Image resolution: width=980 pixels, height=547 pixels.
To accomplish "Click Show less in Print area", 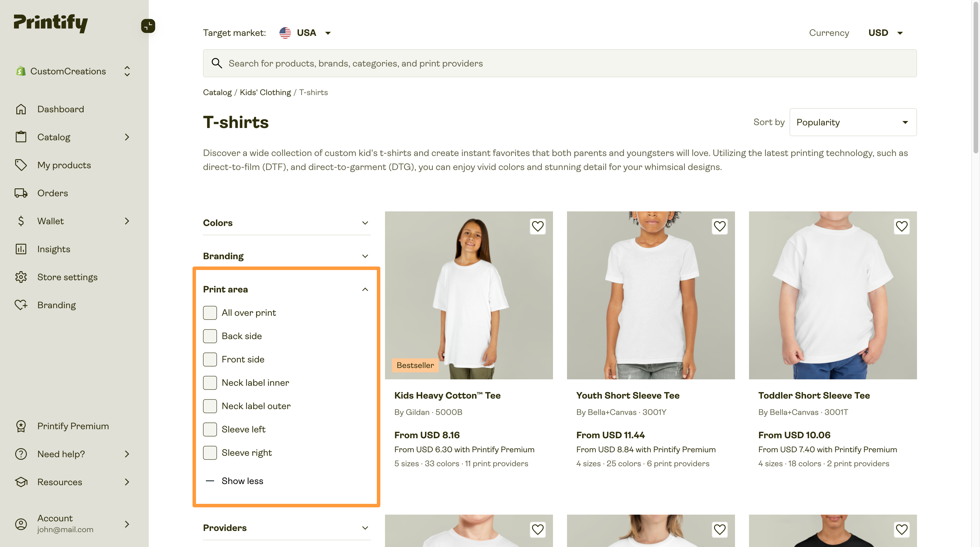I will [242, 481].
